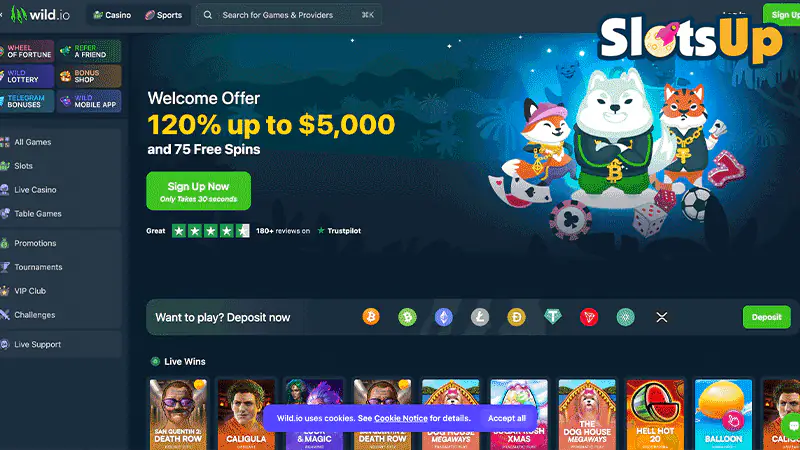This screenshot has height=450, width=800.
Task: Open the Wheel of Fortune banner
Action: pos(27,51)
